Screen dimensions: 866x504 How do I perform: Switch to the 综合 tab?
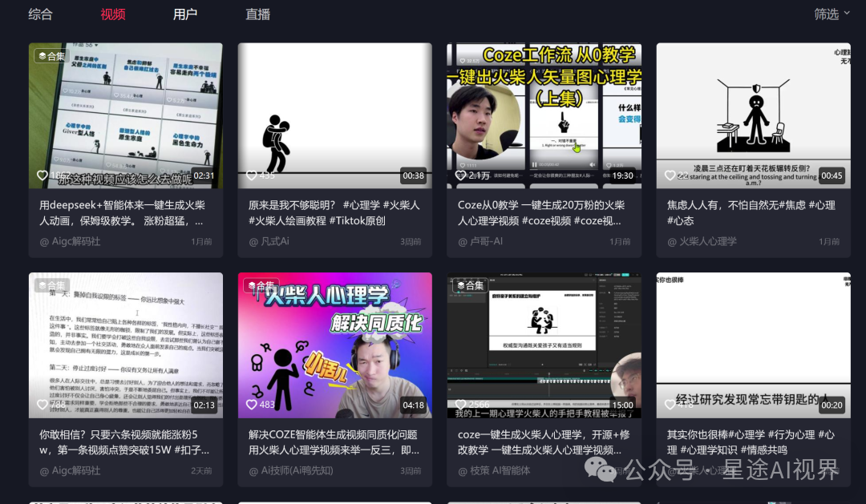coord(40,14)
